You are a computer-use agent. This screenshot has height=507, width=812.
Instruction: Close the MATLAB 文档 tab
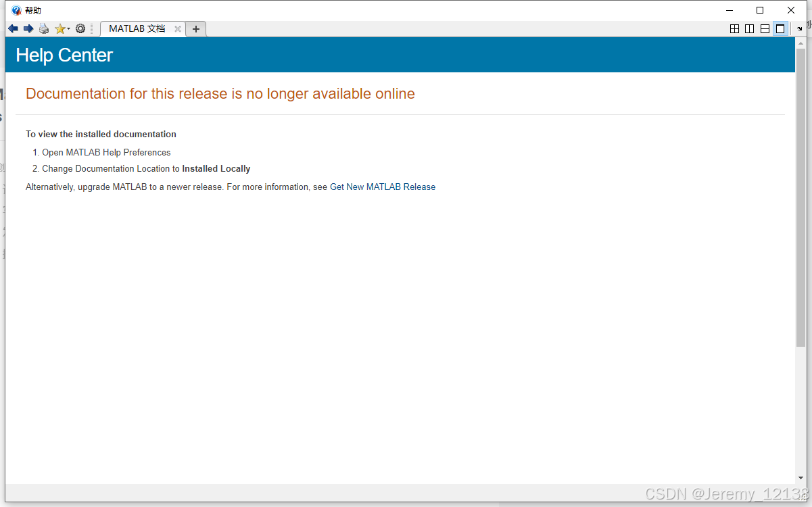(178, 29)
